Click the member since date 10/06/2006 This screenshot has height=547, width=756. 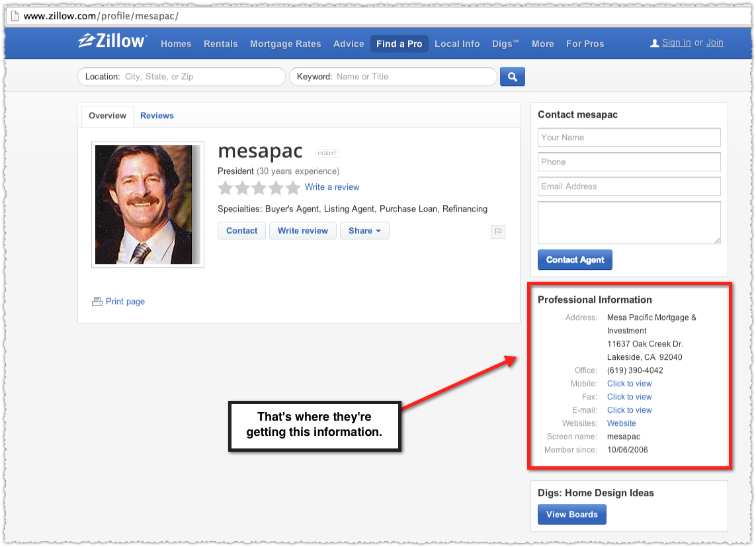(x=627, y=450)
